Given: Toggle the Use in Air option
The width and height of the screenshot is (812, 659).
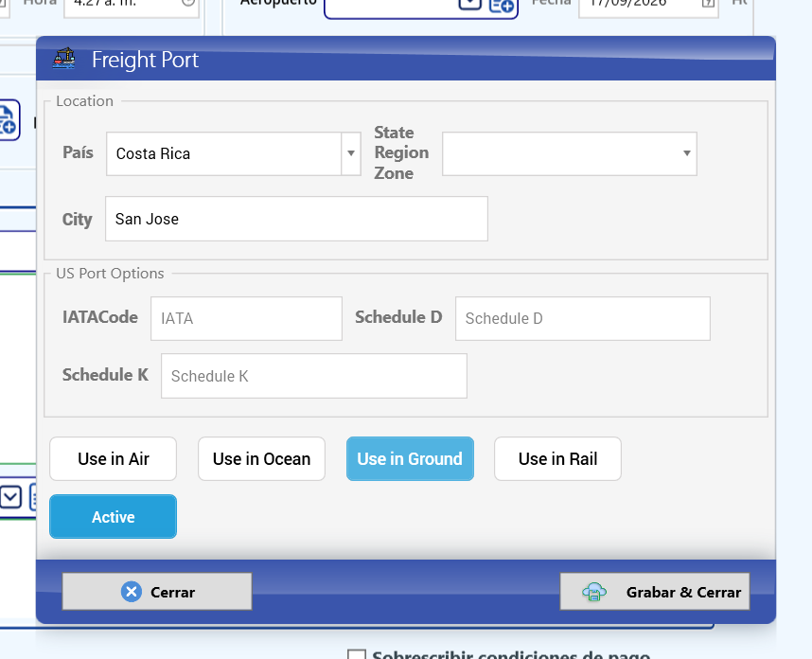Looking at the screenshot, I should click(x=113, y=459).
